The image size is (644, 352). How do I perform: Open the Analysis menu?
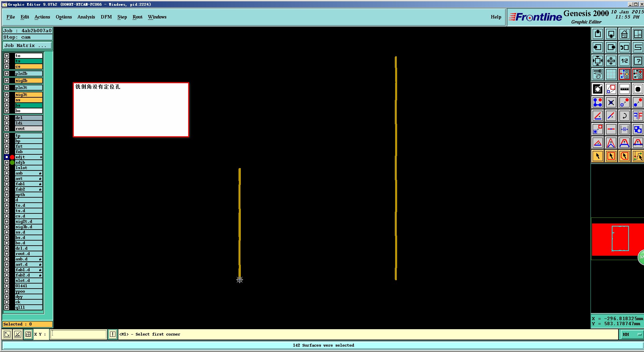pyautogui.click(x=86, y=17)
